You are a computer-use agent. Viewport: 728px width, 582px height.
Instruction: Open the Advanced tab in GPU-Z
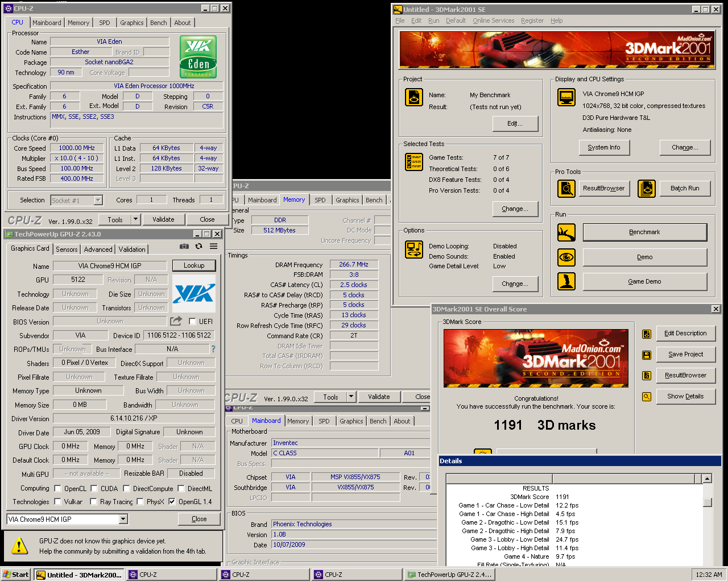[98, 250]
